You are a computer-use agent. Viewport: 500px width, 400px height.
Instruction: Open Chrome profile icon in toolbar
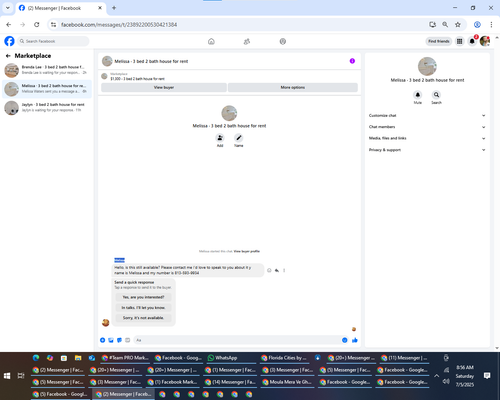pos(477,24)
